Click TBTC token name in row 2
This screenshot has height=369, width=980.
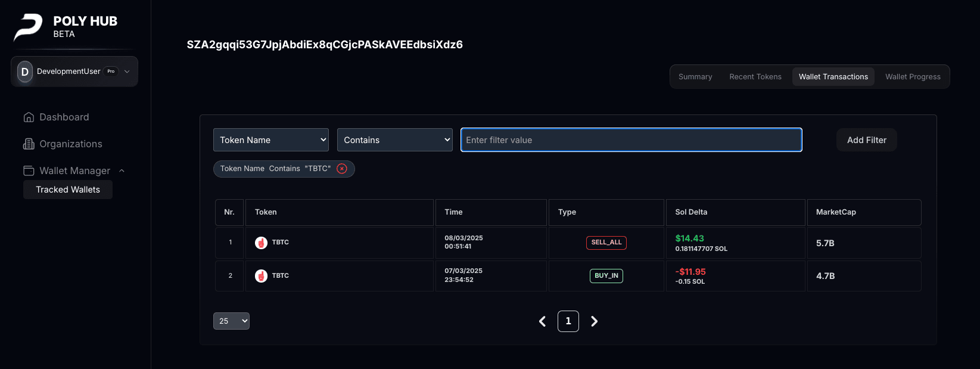pyautogui.click(x=281, y=276)
